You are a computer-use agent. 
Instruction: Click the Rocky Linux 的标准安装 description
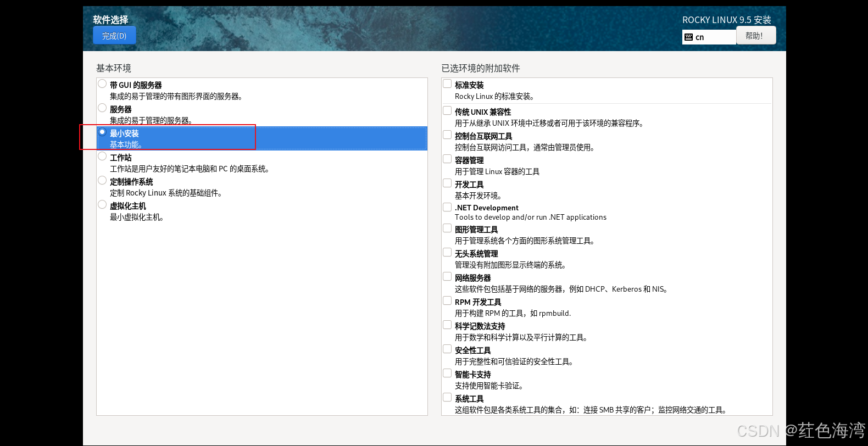(x=494, y=96)
